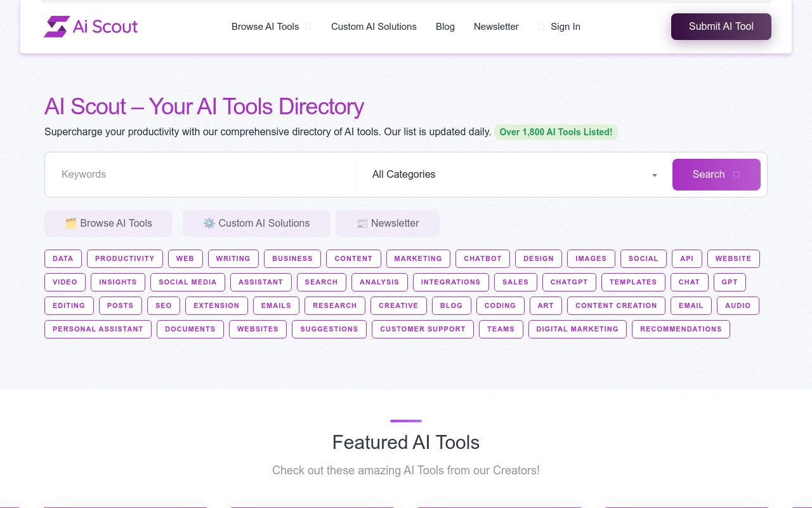Select the ART tag
The width and height of the screenshot is (812, 508).
[x=546, y=305]
